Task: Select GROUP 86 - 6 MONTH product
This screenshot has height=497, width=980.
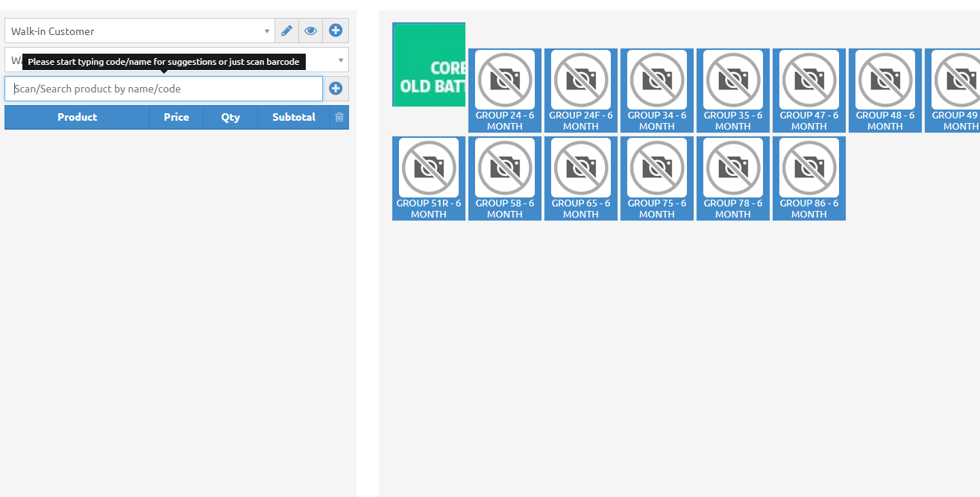Action: tap(809, 178)
